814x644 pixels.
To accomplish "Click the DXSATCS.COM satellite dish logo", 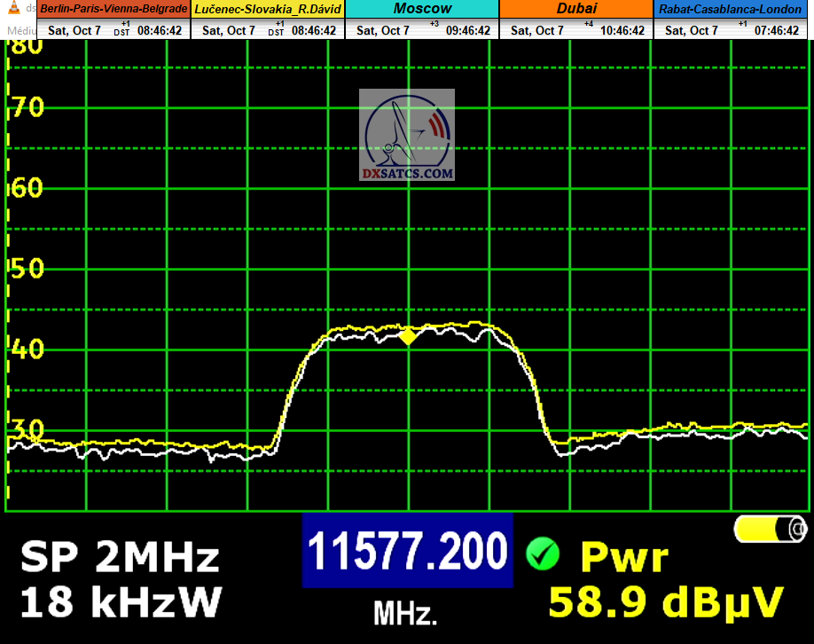I will coord(407,135).
